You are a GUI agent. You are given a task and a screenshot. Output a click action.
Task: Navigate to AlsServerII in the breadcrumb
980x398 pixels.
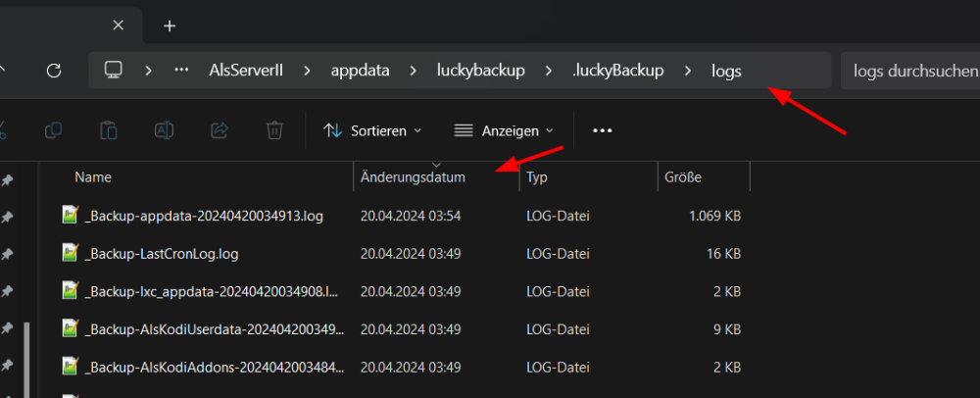(x=246, y=71)
